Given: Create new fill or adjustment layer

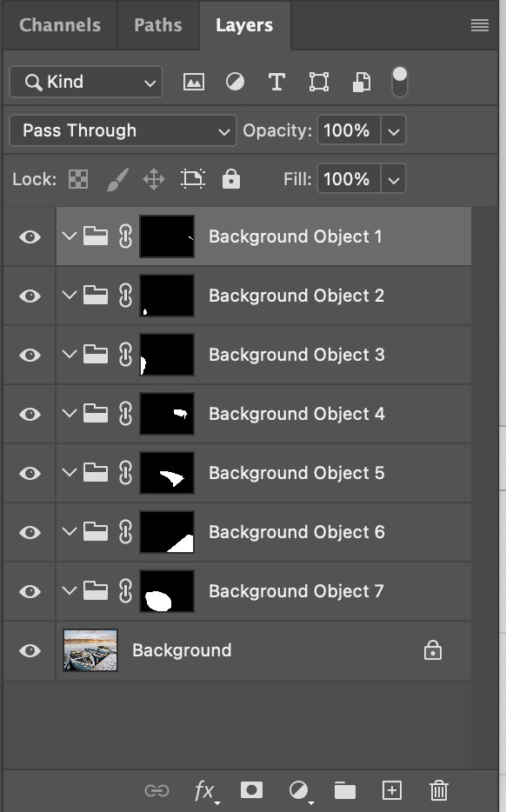Looking at the screenshot, I should [x=299, y=791].
